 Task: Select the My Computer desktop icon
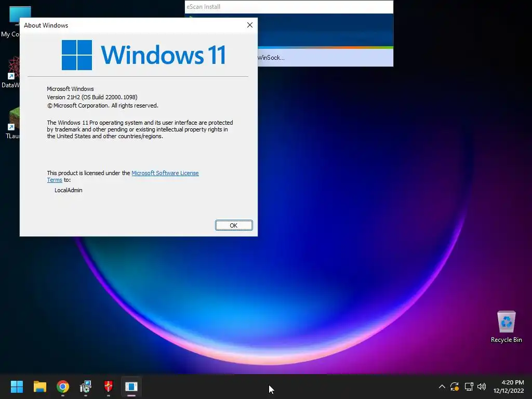pos(10,22)
